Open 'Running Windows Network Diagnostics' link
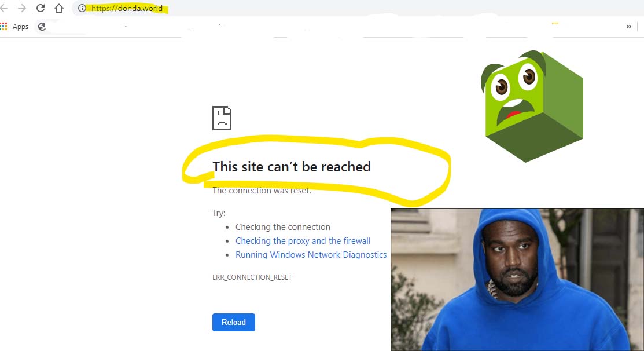644x351 pixels. (311, 255)
